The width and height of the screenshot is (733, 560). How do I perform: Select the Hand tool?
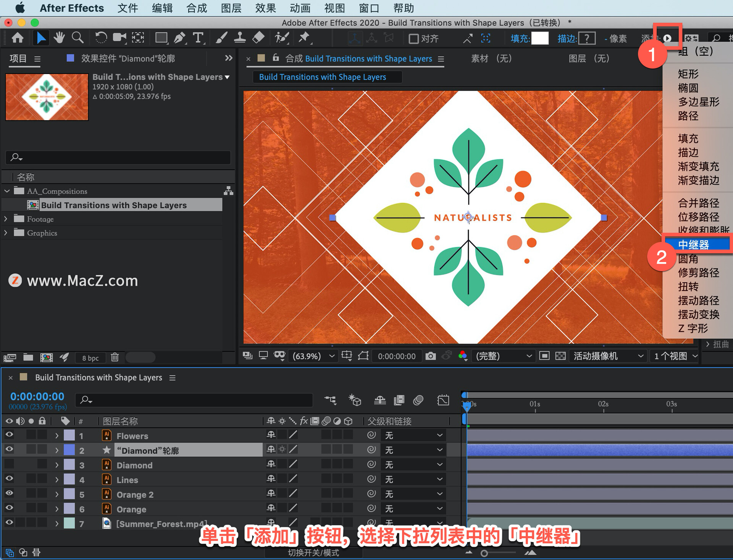point(59,38)
